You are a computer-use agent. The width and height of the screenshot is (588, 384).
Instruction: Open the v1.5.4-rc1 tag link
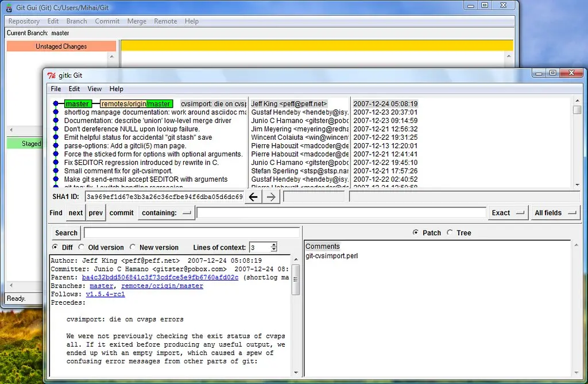coord(106,294)
